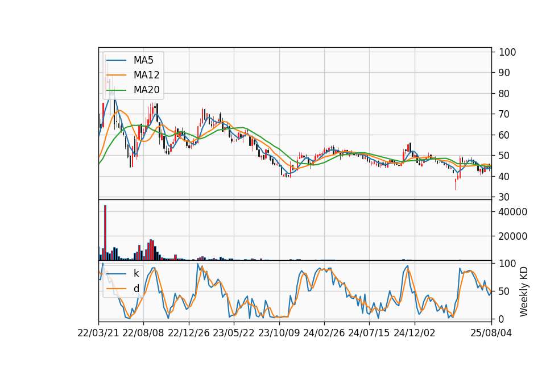Click the 60 price tick label
The image size is (546, 392).
(x=504, y=135)
